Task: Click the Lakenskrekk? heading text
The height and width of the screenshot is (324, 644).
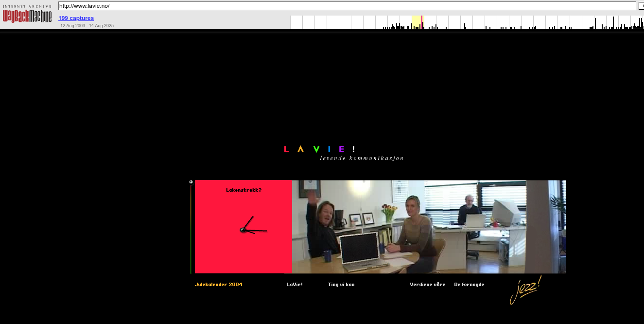Action: 244,190
